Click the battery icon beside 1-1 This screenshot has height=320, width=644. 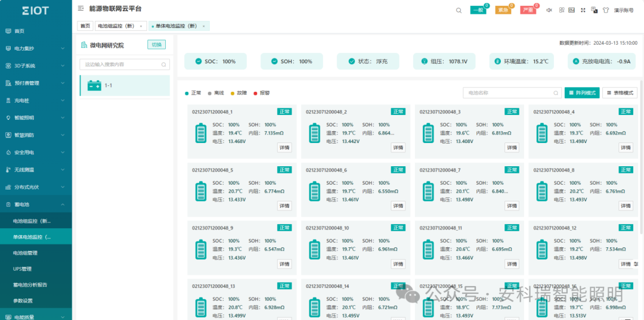(x=94, y=85)
